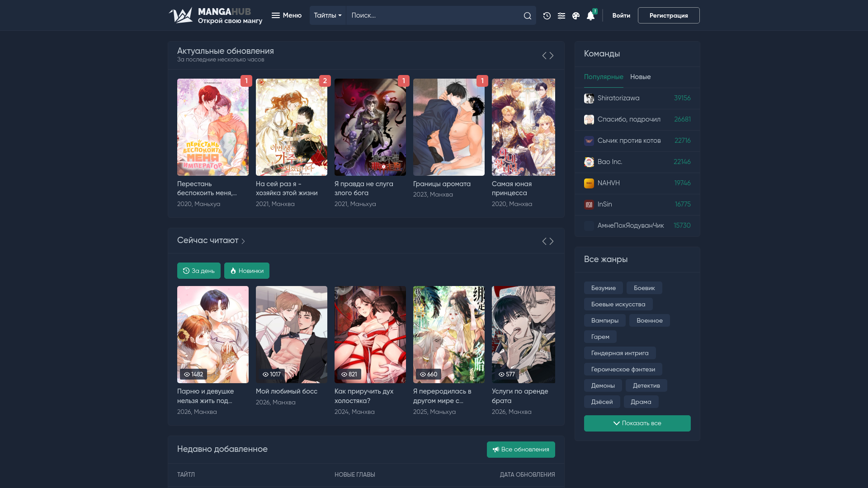Select the Новинки filter
Image resolution: width=868 pixels, height=488 pixels.
247,271
